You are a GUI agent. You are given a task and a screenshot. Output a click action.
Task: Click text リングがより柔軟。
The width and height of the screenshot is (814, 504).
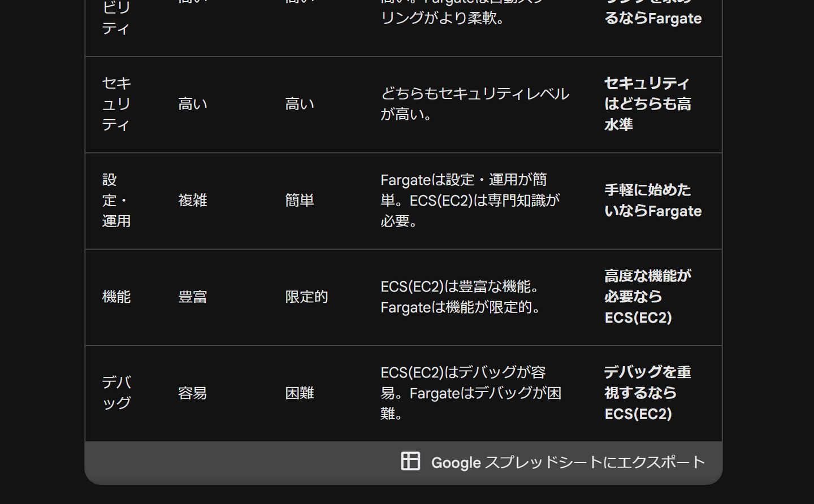[x=443, y=18]
